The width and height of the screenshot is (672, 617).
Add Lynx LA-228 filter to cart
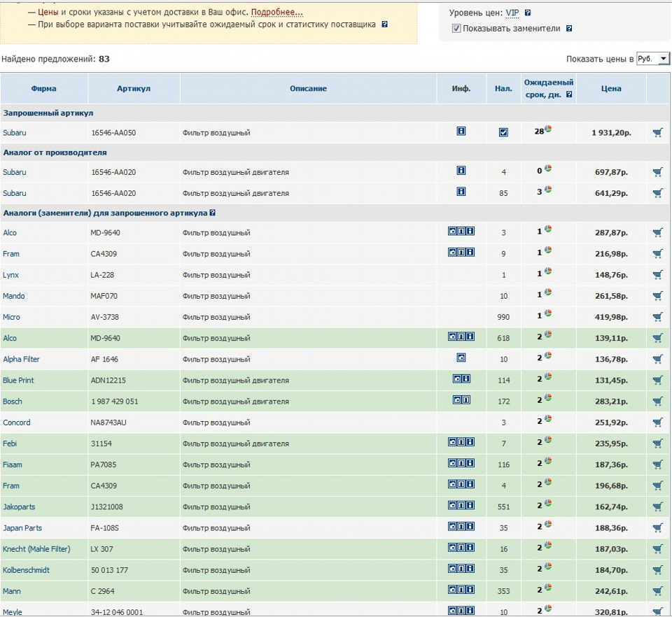point(657,275)
